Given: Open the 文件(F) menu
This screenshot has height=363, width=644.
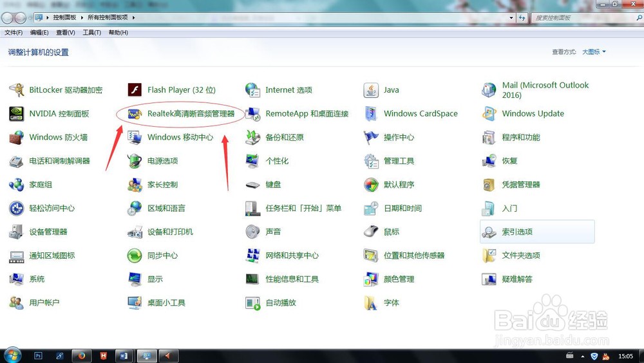Looking at the screenshot, I should point(14,32).
